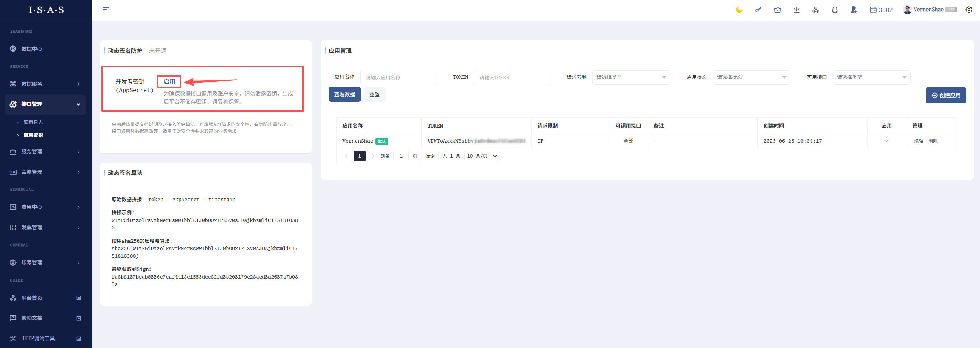The width and height of the screenshot is (980, 348).
Task: Click the key icon in top bar
Action: (x=758, y=10)
